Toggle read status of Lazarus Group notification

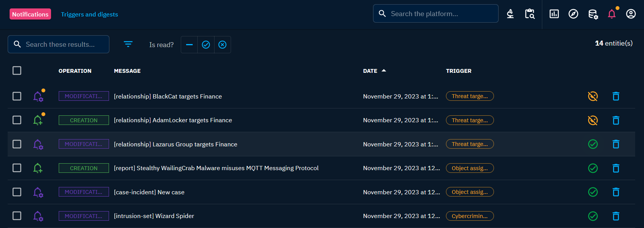(593, 144)
